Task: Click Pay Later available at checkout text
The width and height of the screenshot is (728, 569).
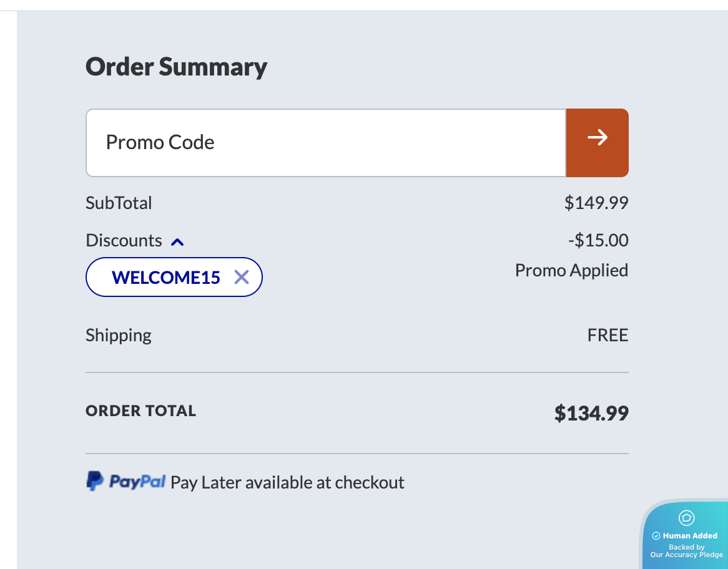Action: pos(287,482)
